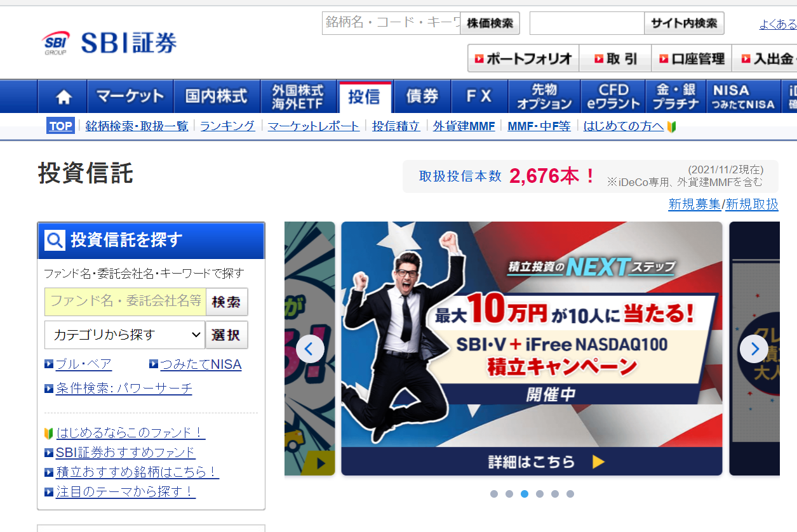The height and width of the screenshot is (532, 797).
Task: Open 銘柄検索・取扱一覧 link
Action: (137, 126)
